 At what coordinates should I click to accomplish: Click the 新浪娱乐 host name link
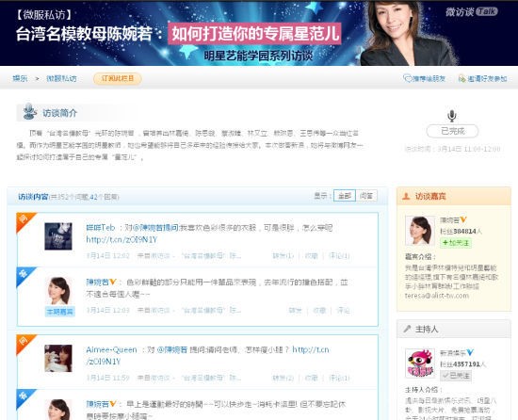(453, 353)
